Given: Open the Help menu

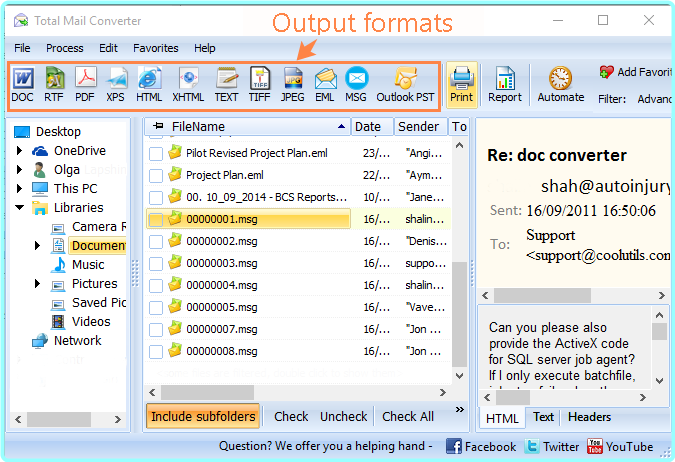Looking at the screenshot, I should coord(204,48).
